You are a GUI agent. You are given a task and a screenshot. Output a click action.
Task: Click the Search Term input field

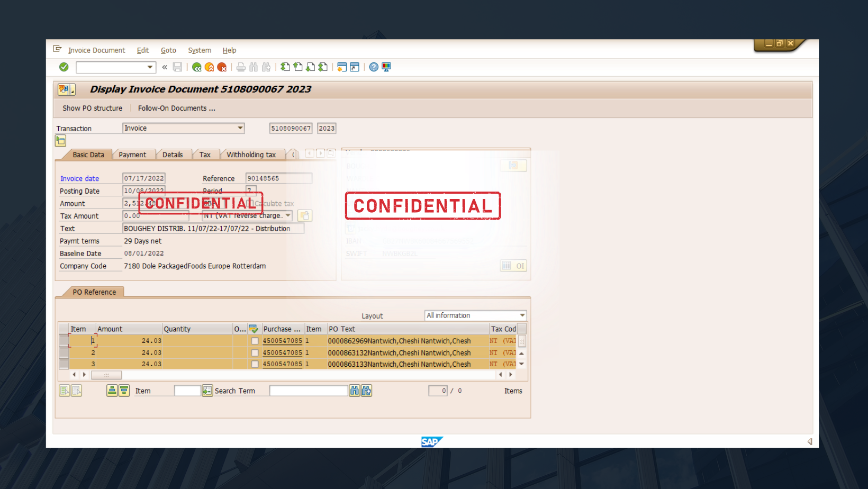[x=309, y=391]
